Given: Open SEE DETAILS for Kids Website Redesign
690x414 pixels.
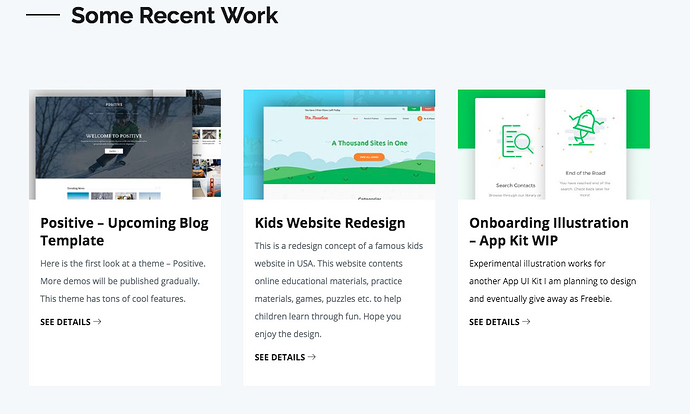Looking at the screenshot, I should [x=279, y=357].
